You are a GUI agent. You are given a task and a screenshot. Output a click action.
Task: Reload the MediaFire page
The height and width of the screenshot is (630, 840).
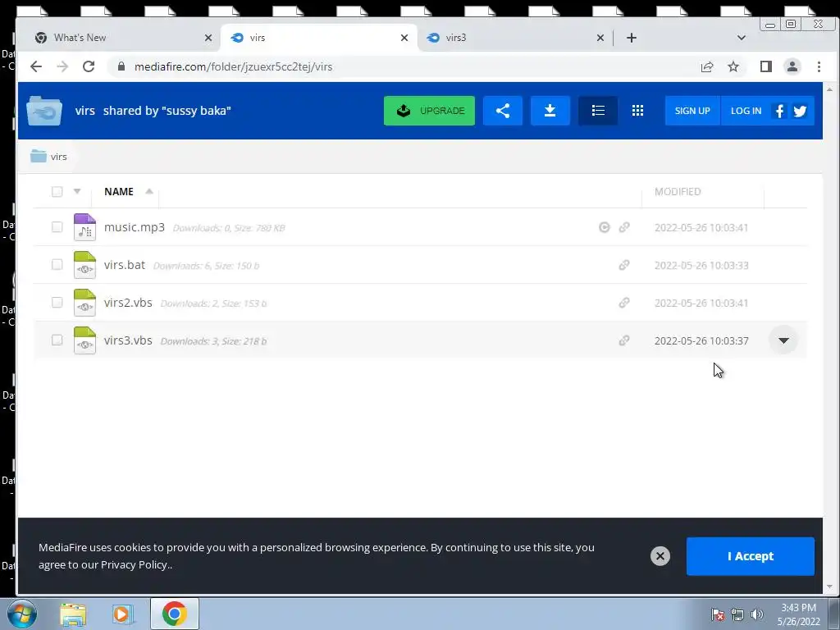(x=89, y=66)
